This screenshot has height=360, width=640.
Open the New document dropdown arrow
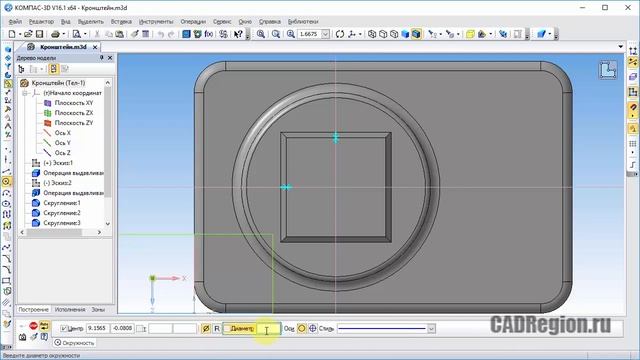pyautogui.click(x=20, y=34)
